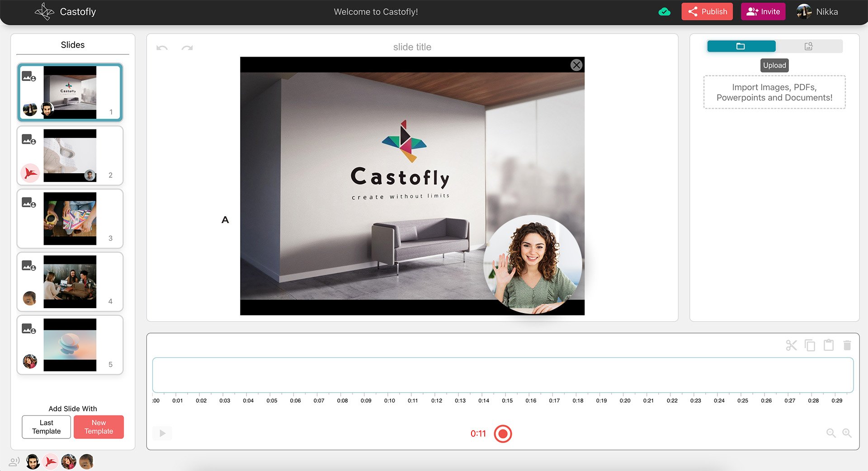Screen dimensions: 868x471
Task: Click the speaking participants icon
Action: (x=14, y=462)
